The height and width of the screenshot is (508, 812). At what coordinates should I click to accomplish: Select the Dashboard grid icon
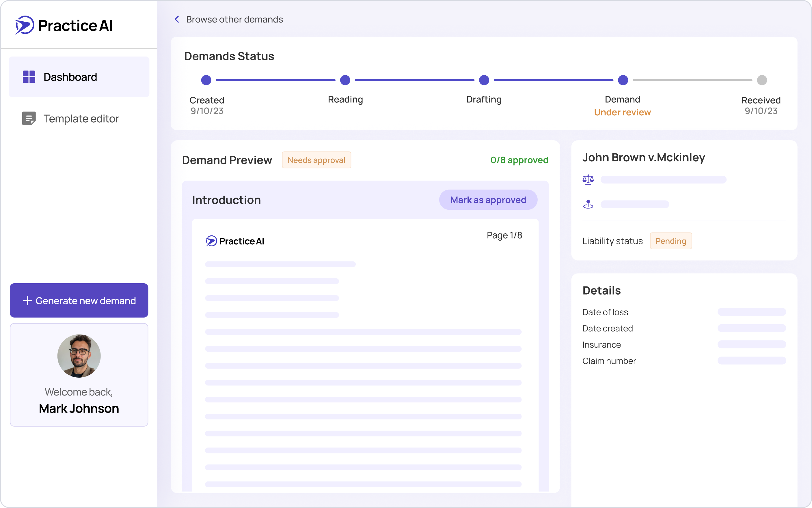[x=29, y=77]
